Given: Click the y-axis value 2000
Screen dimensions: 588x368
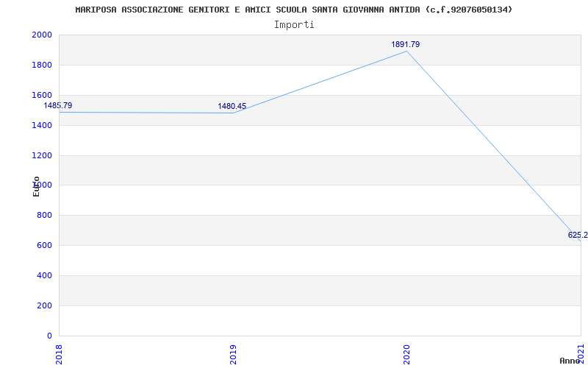Looking at the screenshot, I should pyautogui.click(x=42, y=35).
